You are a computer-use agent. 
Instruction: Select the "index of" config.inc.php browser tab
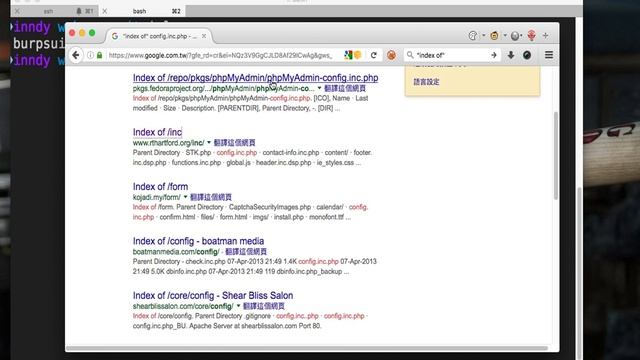coord(158,36)
